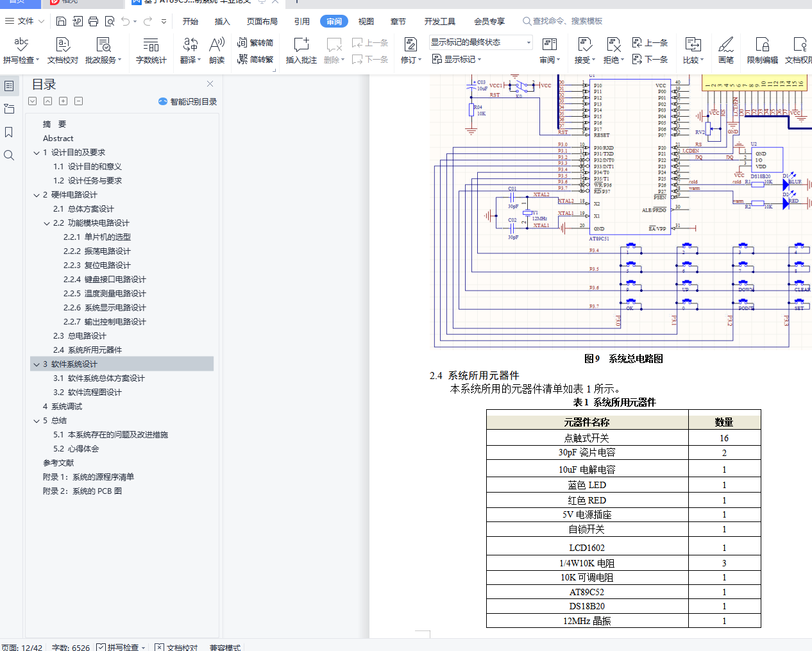This screenshot has height=651, width=812.
Task: Close the 目录 navigation pane
Action: click(x=210, y=84)
